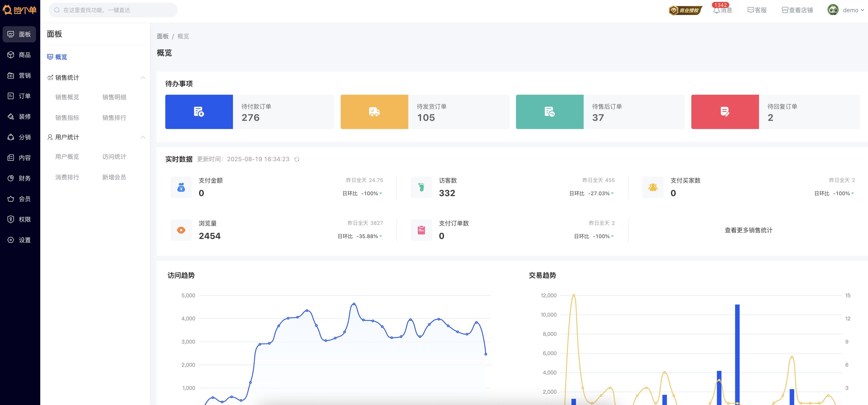Open 商品 in the left sidebar
The image size is (868, 405).
pyautogui.click(x=19, y=55)
